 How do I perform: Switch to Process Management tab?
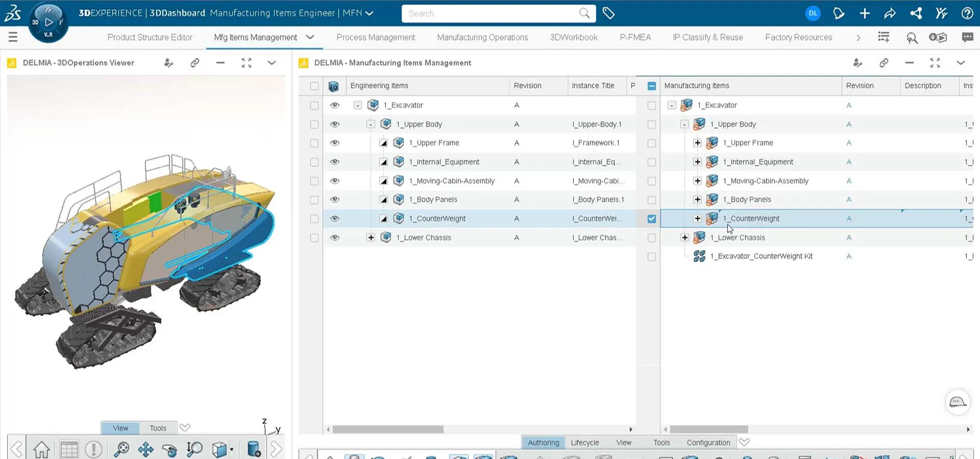(376, 37)
